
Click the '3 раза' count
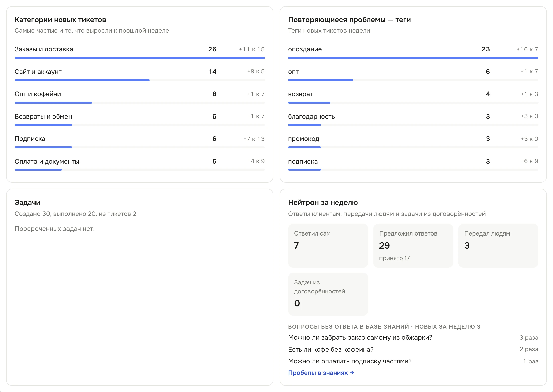tap(529, 337)
